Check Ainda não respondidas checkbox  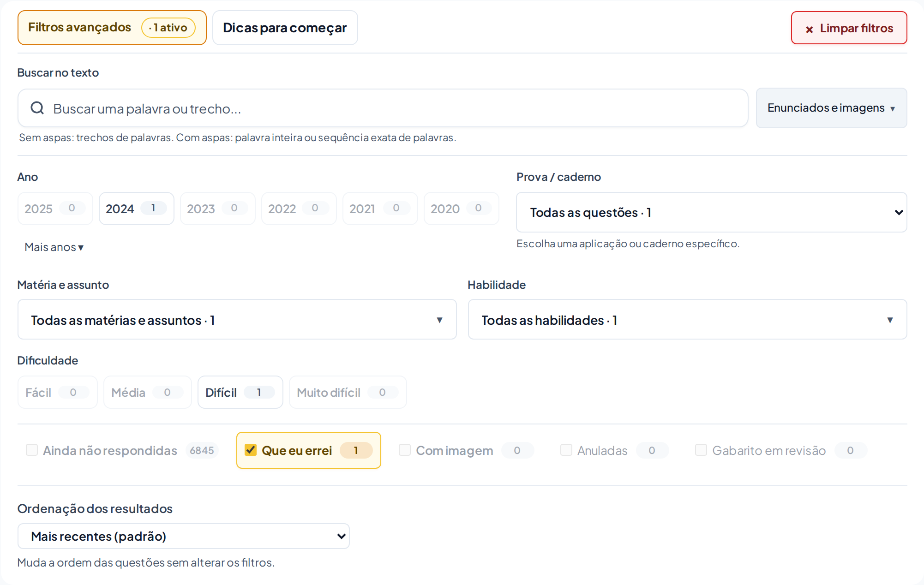[x=32, y=450]
